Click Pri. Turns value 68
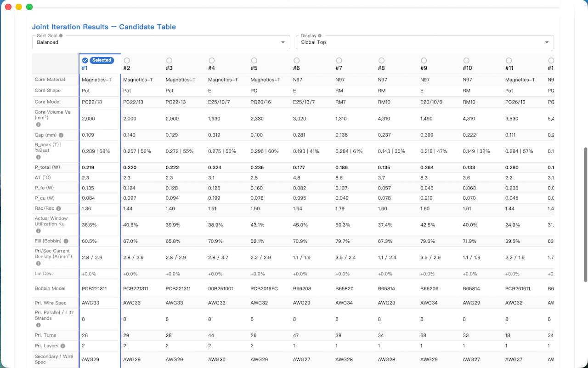The width and height of the screenshot is (588, 368). tap(423, 335)
